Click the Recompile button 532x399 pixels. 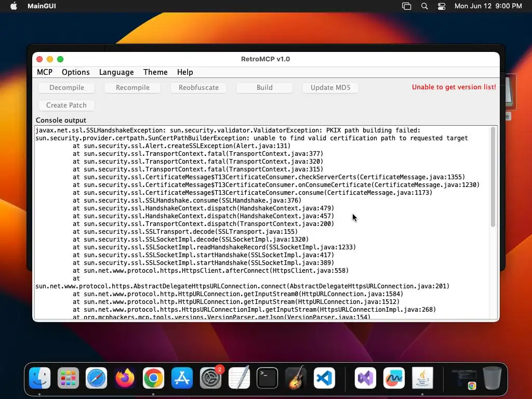coord(132,87)
